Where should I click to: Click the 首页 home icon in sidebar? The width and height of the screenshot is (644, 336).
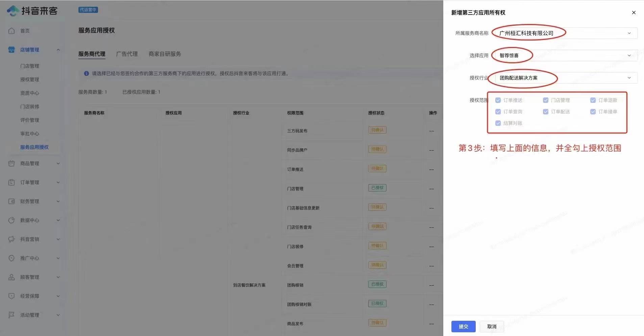click(x=11, y=31)
